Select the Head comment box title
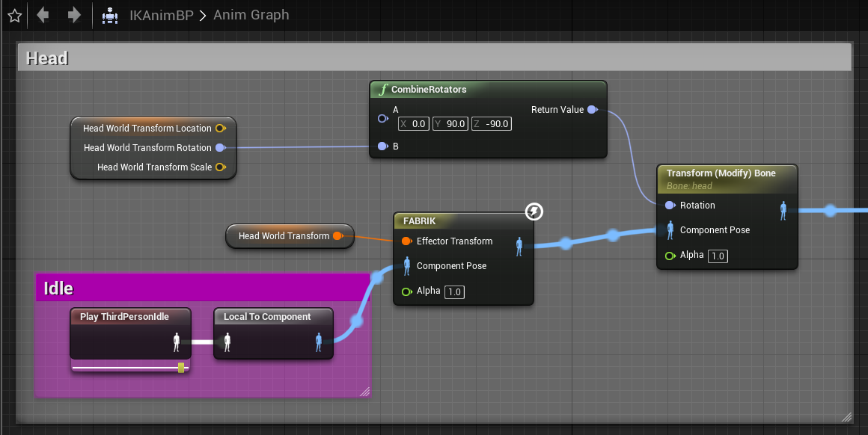The width and height of the screenshot is (868, 435). [x=47, y=58]
